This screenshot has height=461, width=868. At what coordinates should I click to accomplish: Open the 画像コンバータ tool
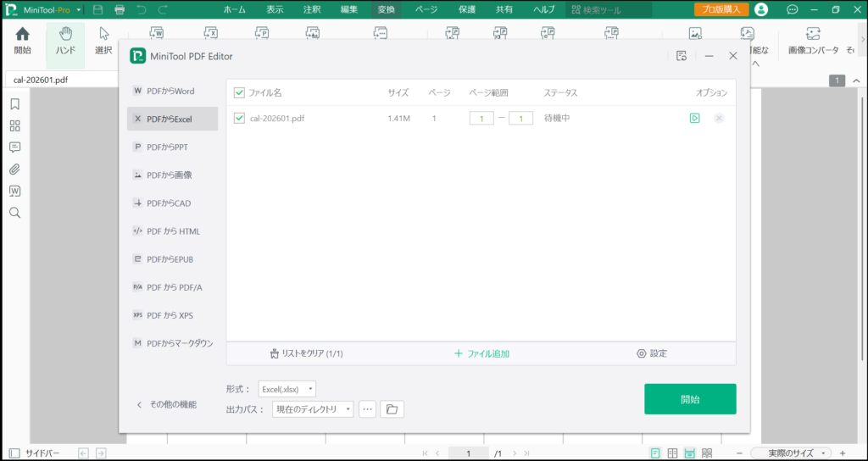click(x=813, y=42)
